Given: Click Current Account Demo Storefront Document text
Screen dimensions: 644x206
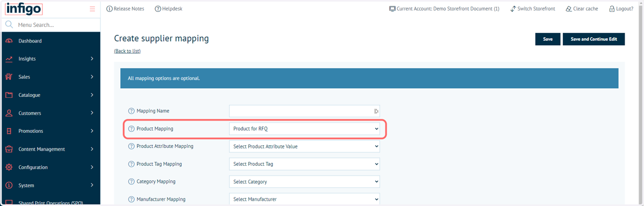Looking at the screenshot, I should (448, 9).
